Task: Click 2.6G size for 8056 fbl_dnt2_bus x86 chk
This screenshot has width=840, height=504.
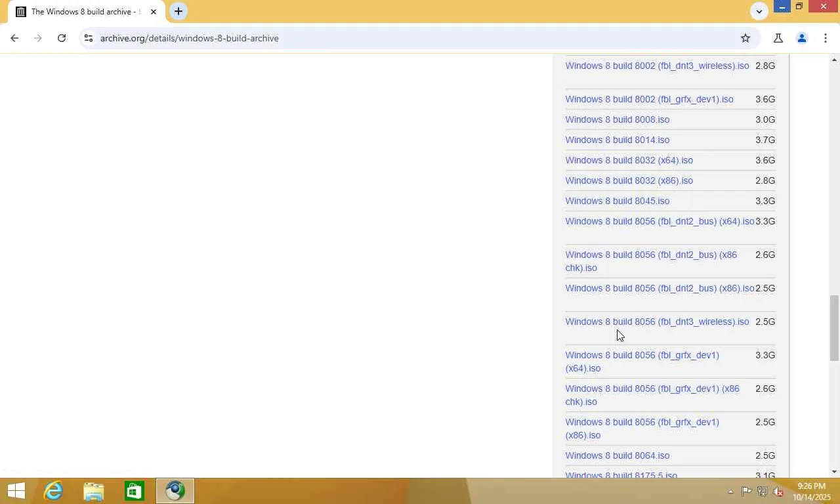Action: 765,255
